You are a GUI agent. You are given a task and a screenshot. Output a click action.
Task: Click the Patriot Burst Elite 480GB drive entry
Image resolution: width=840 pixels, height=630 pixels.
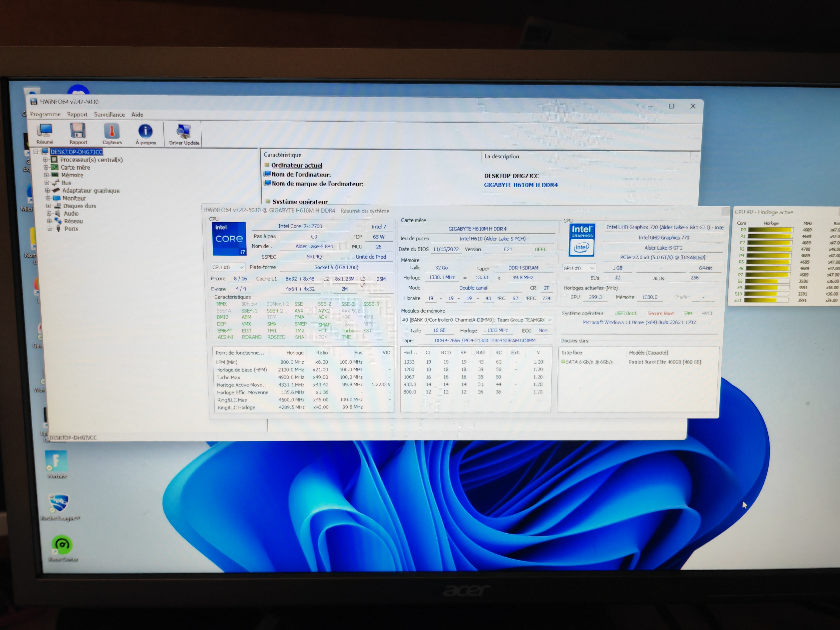coord(665,362)
